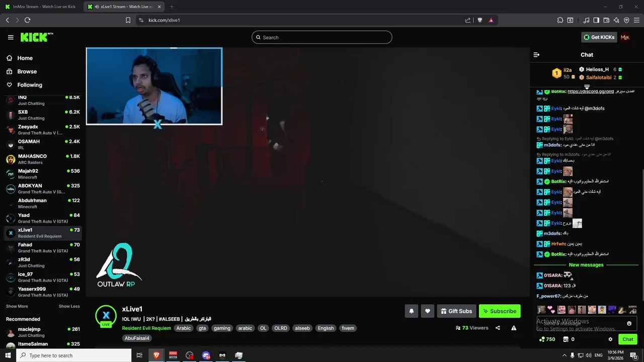The width and height of the screenshot is (644, 362).
Task: Open Brave Shields lion icon
Action: pyautogui.click(x=479, y=20)
